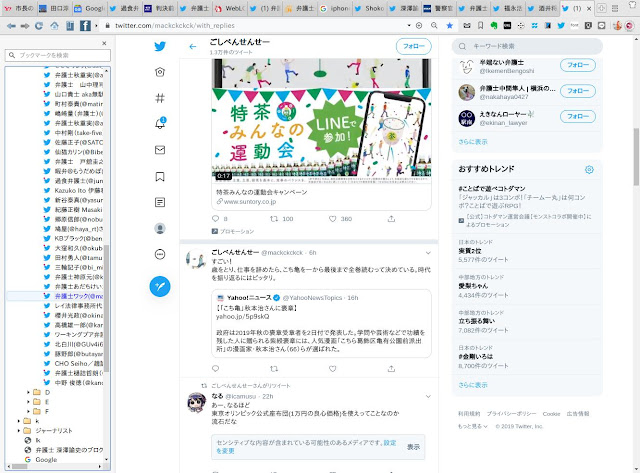
Task: Click さらに表示 under suggested follows
Action: pos(473,142)
